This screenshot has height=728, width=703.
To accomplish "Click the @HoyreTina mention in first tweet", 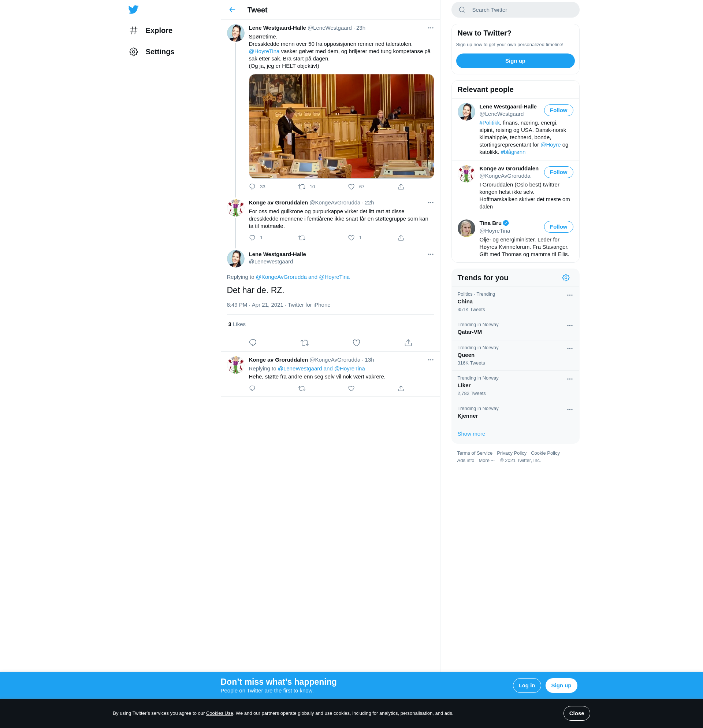I will click(x=264, y=51).
